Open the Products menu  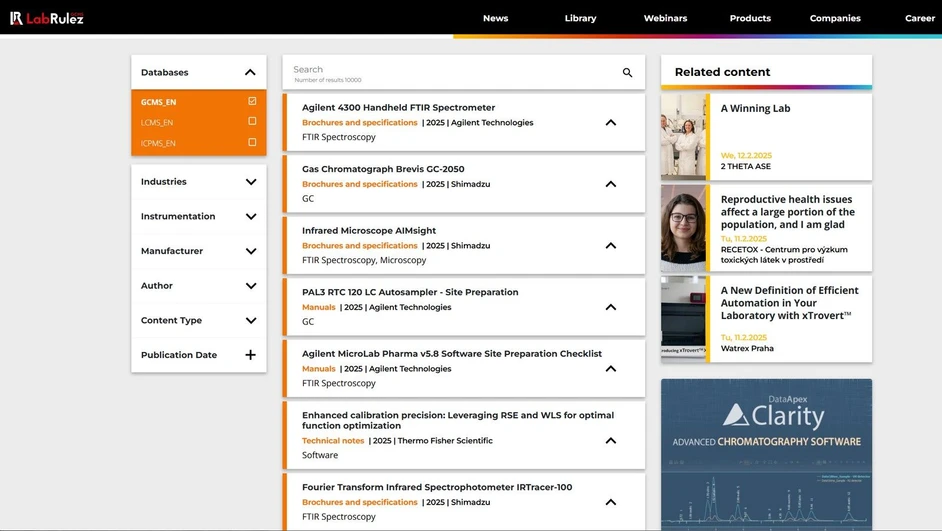[x=750, y=18]
